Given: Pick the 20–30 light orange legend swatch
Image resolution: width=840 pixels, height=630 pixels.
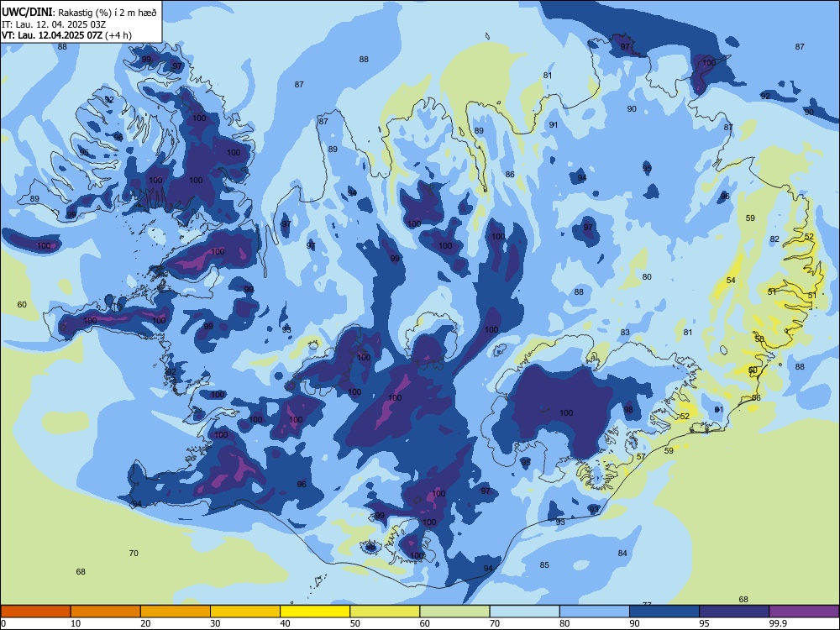Looking at the screenshot, I should [176, 612].
